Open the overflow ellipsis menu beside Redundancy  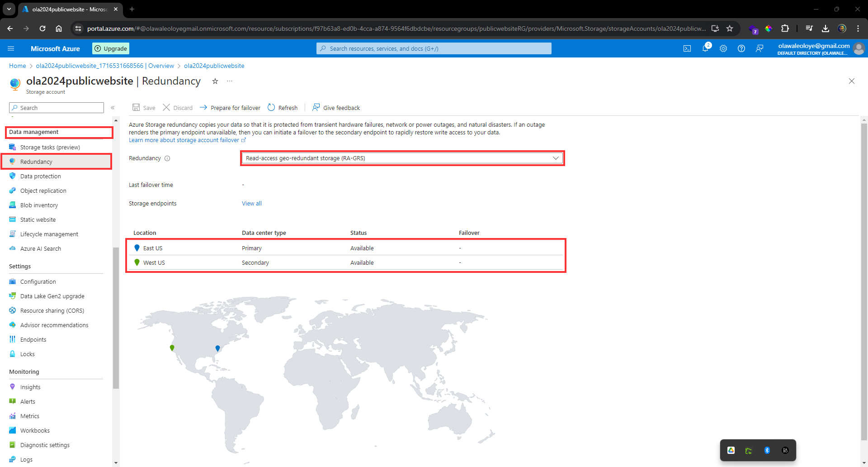pos(230,81)
